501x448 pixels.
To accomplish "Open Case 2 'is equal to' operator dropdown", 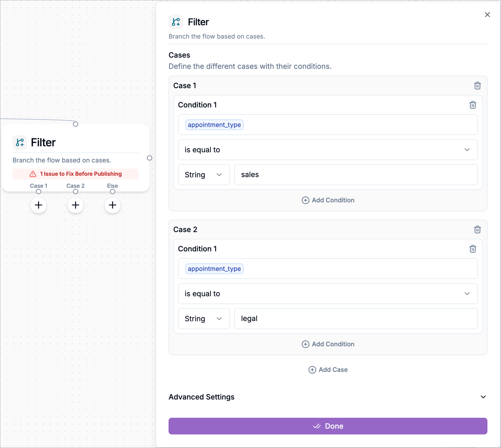I will (328, 294).
